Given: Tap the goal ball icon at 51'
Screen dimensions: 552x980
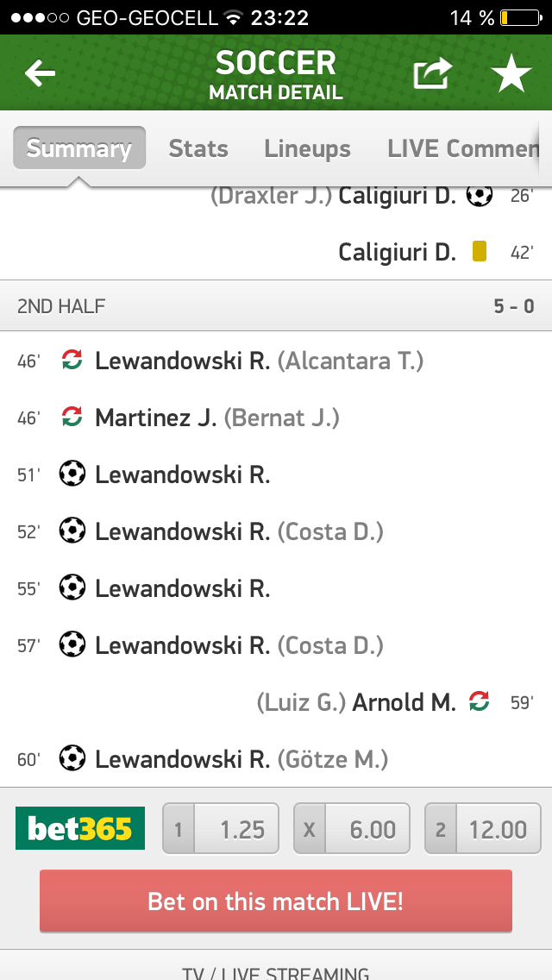Looking at the screenshot, I should coord(72,474).
